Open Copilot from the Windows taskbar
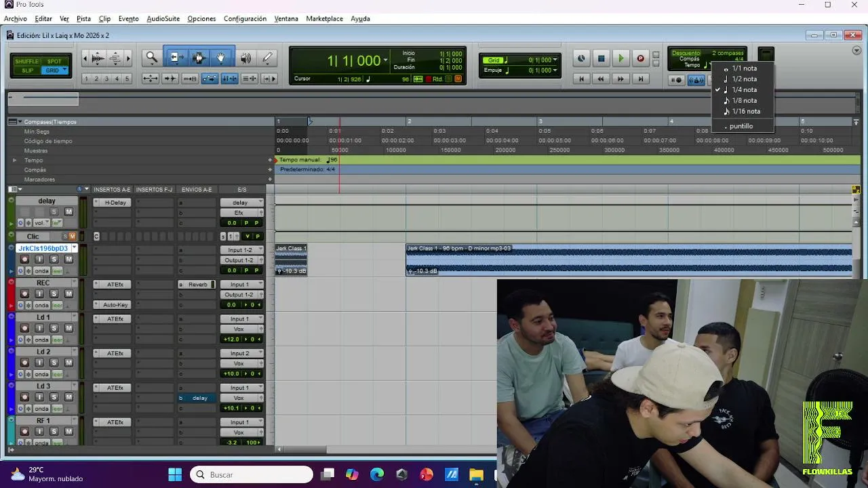This screenshot has height=488, width=868. (352, 474)
